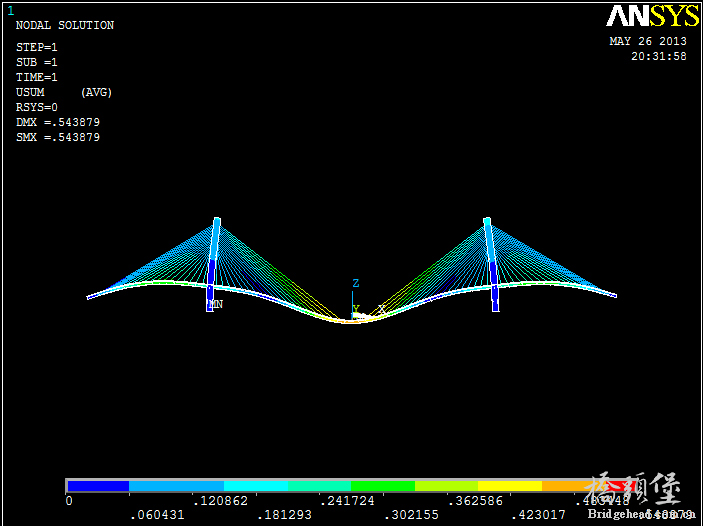Viewport: 703px width, 526px height.
Task: Click the legend value ".423017"
Action: [x=538, y=515]
